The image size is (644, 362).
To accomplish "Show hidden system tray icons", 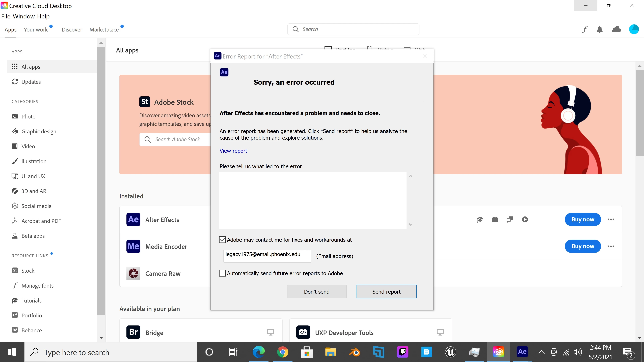I will click(x=541, y=352).
